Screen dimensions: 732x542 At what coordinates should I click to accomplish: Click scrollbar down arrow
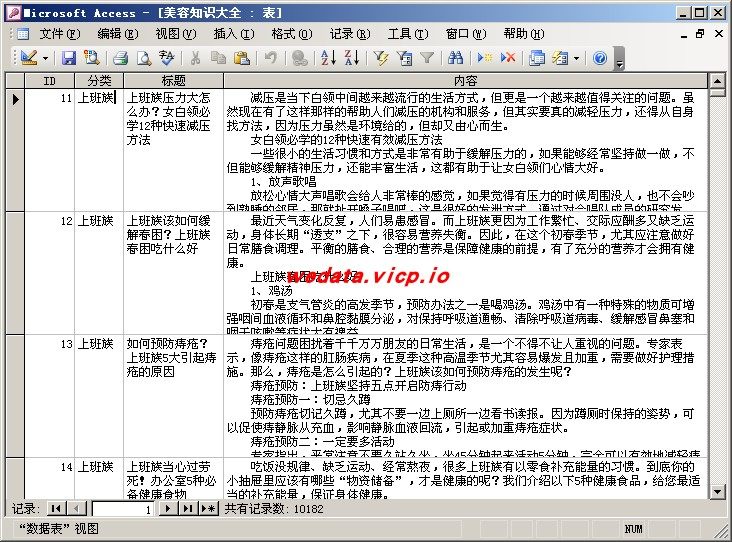718,492
